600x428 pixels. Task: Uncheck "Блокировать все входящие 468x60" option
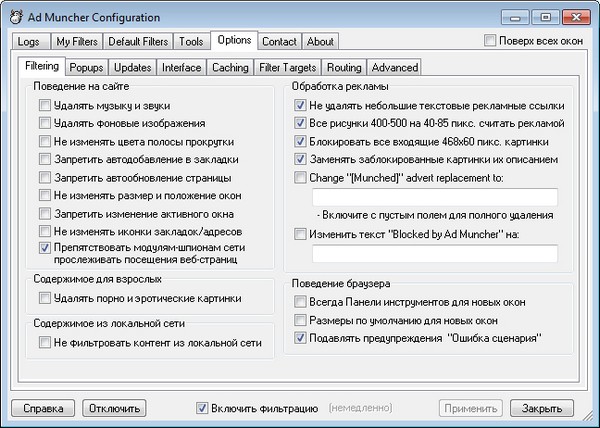[x=302, y=141]
